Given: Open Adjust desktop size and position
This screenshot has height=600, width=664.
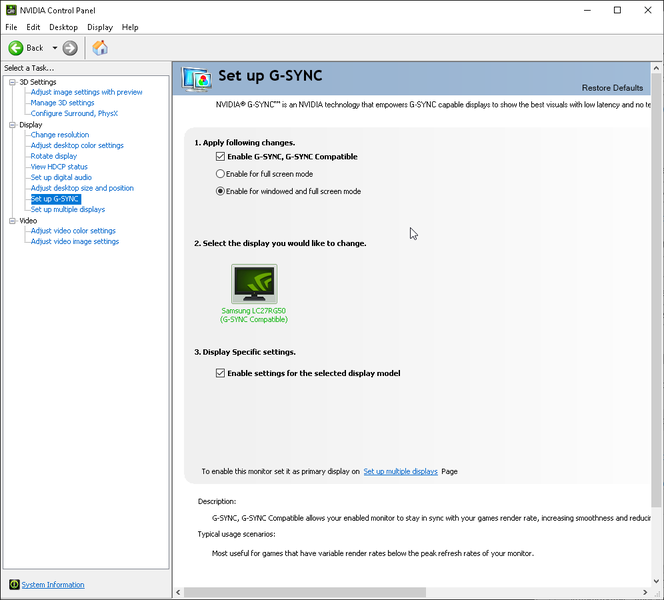Looking at the screenshot, I should (x=82, y=188).
